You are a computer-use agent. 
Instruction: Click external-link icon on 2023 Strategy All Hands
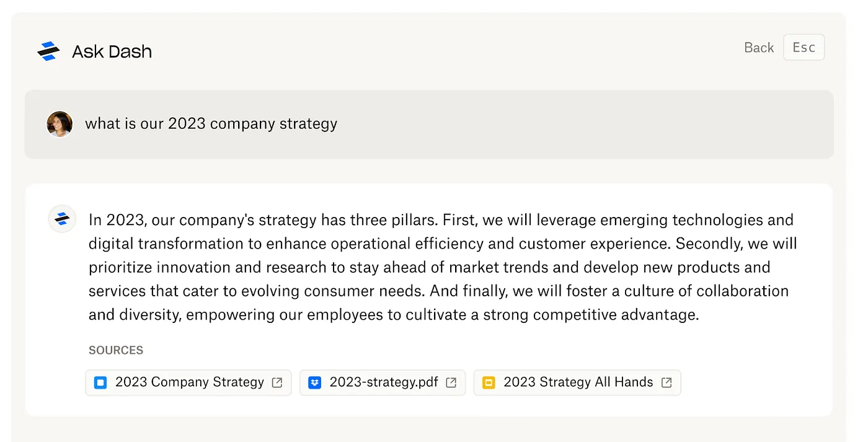pos(666,382)
